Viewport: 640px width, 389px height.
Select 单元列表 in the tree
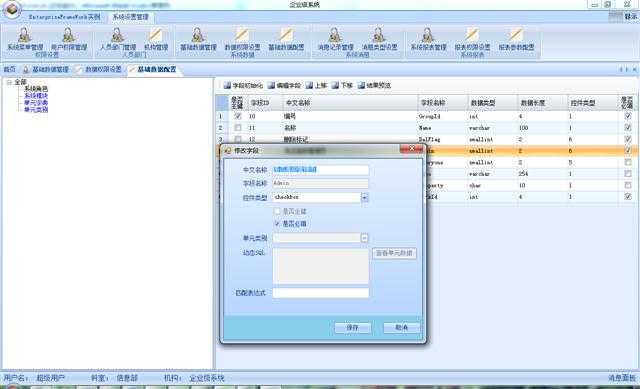[x=36, y=103]
